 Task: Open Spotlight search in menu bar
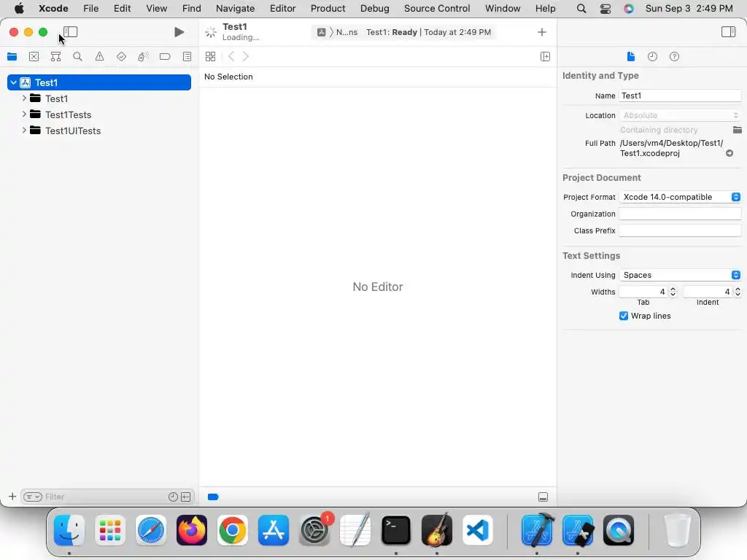(x=581, y=9)
